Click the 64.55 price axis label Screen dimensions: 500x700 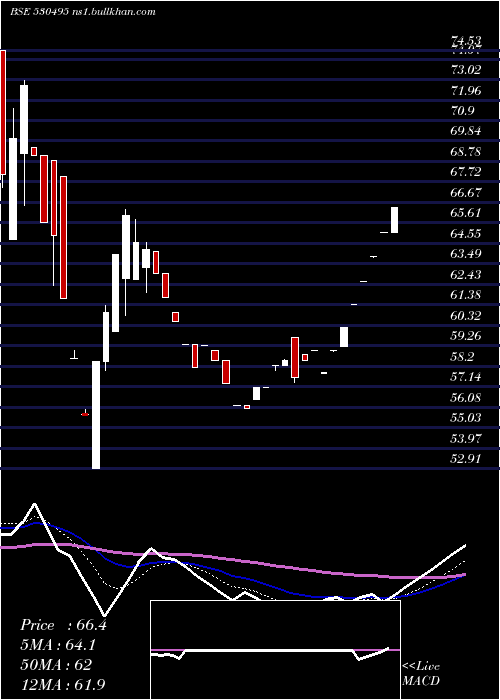(x=466, y=233)
